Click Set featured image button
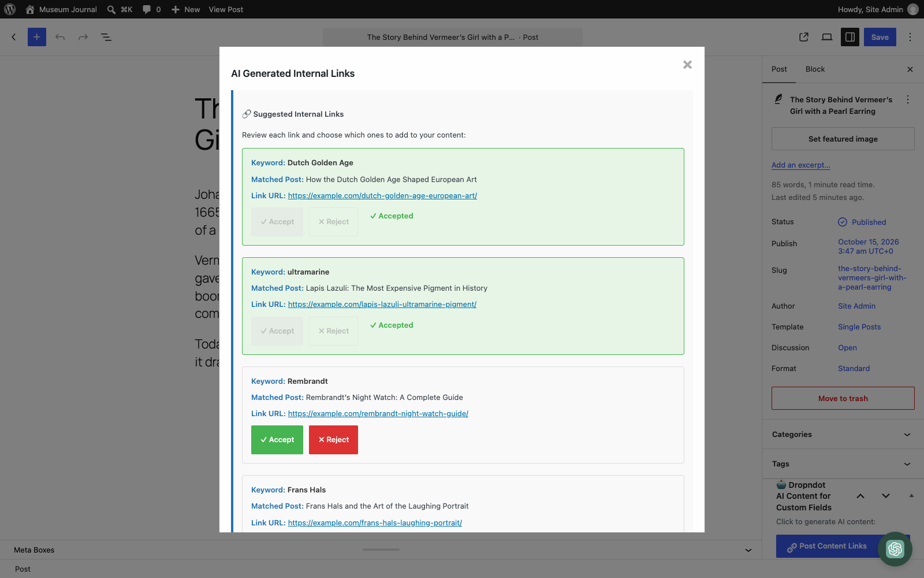This screenshot has width=924, height=578. 843,139
